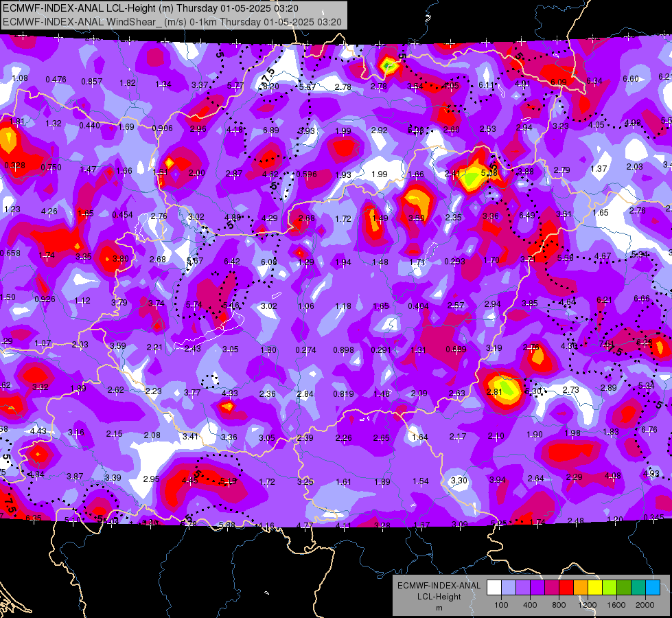This screenshot has width=672, height=618.
Task: Pick the teal legend swatch before 2000
Action: pos(638,588)
